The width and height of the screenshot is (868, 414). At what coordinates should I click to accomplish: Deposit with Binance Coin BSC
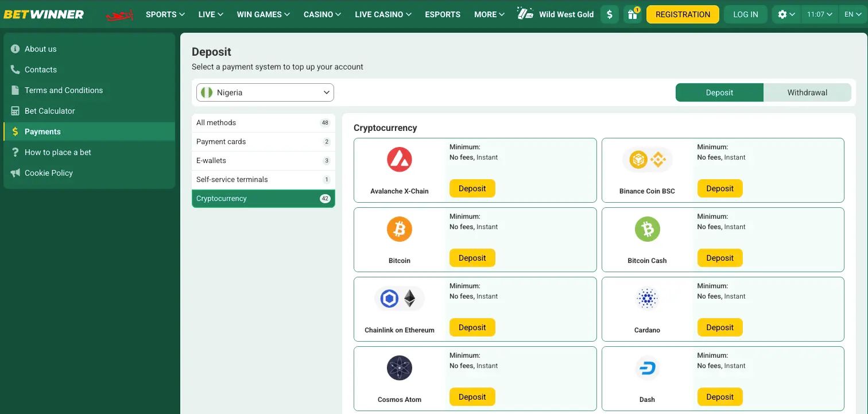coord(720,188)
